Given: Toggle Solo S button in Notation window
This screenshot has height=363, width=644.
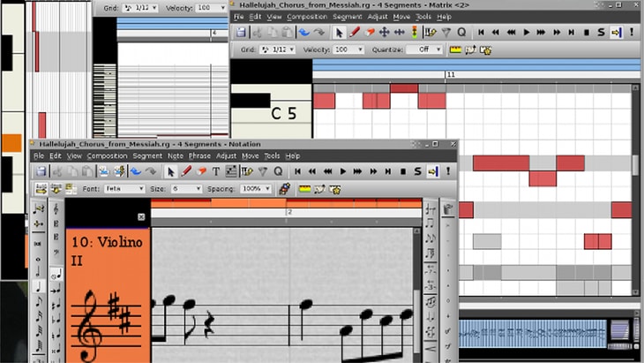Looking at the screenshot, I should click(x=417, y=171).
